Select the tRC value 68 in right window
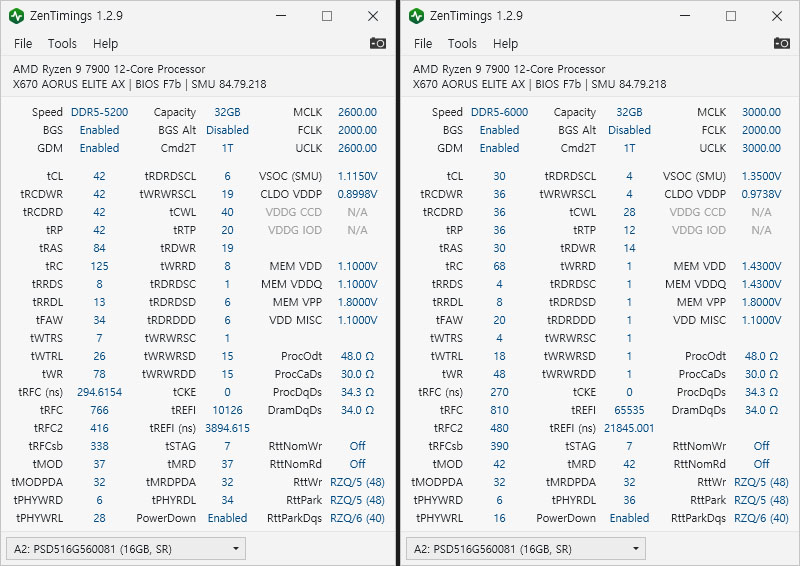The width and height of the screenshot is (800, 566). [x=499, y=266]
